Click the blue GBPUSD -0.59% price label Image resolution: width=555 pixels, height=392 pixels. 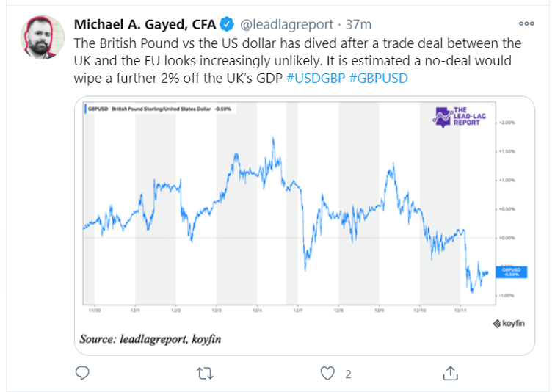click(x=509, y=272)
